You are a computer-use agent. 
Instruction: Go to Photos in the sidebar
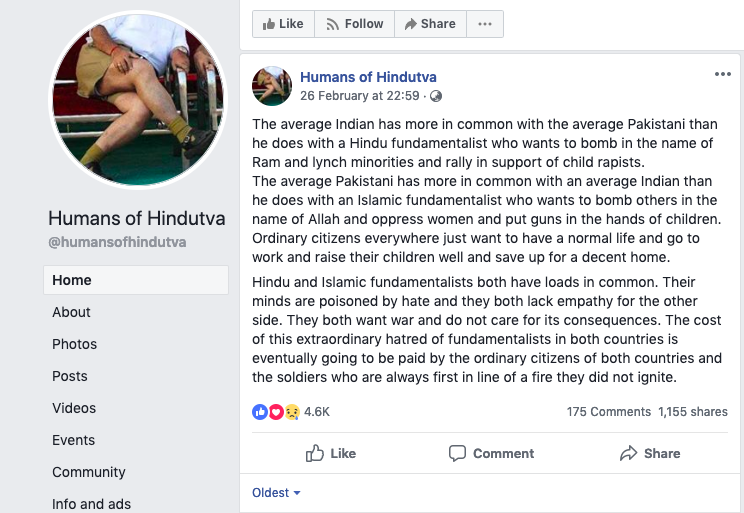(x=74, y=344)
